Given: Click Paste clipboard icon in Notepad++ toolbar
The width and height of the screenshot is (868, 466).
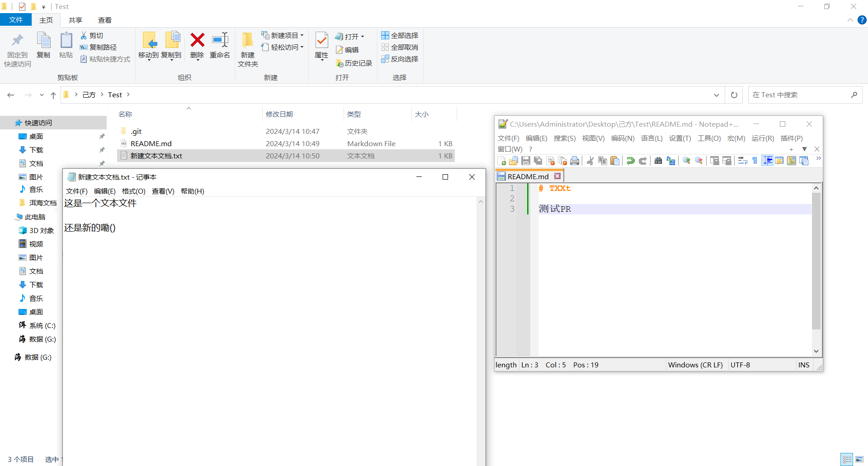Looking at the screenshot, I should (615, 161).
